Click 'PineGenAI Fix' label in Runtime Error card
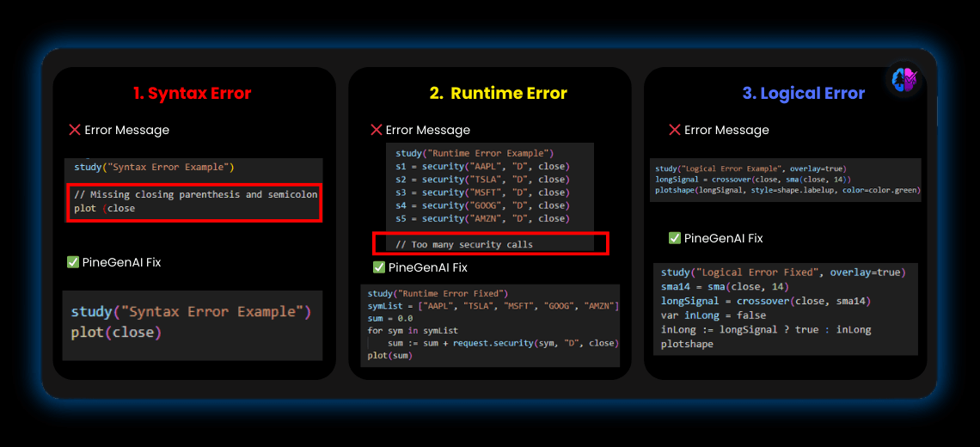The height and width of the screenshot is (447, 980). click(428, 267)
